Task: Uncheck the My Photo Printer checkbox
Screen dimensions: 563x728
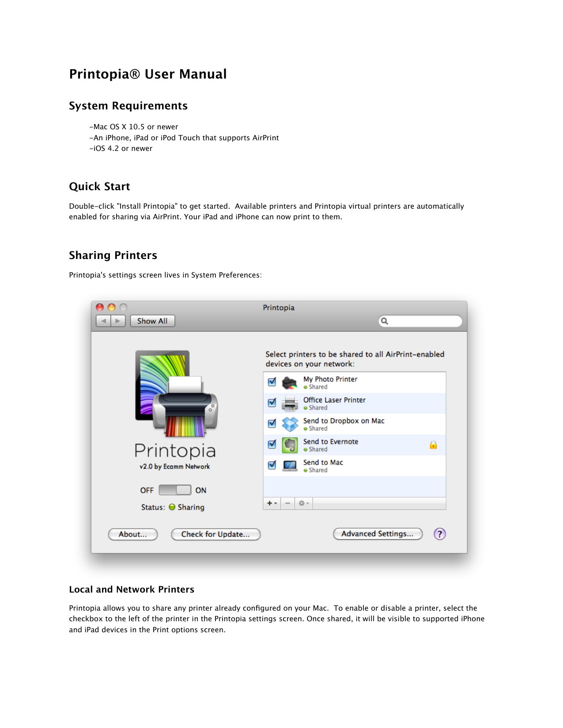Action: click(272, 382)
